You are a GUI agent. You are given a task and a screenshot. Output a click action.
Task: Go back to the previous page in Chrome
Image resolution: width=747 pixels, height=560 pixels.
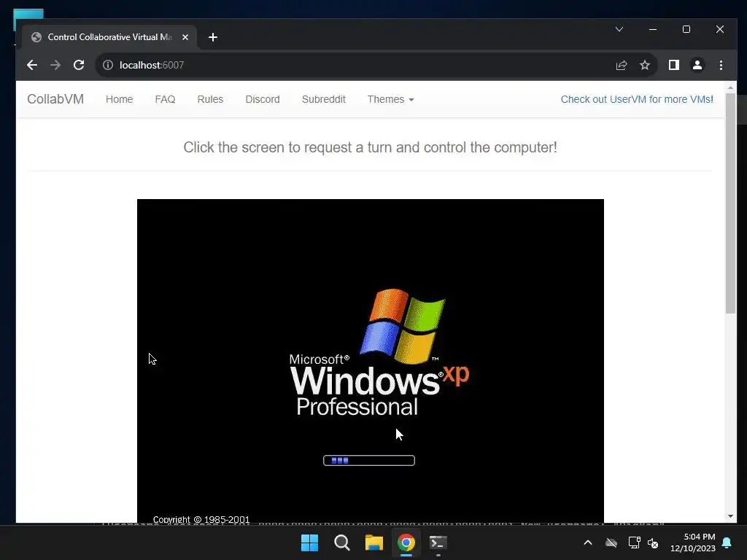32,65
